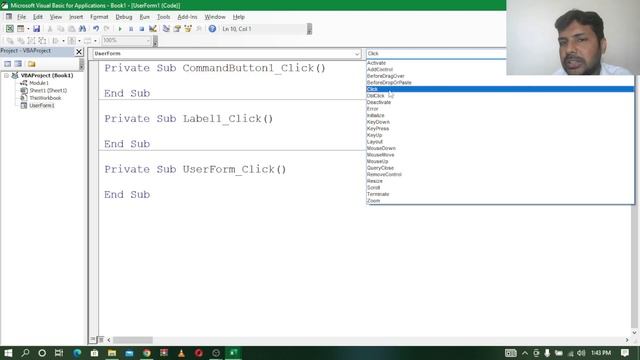
Task: Open the Window menu
Action: (215, 17)
